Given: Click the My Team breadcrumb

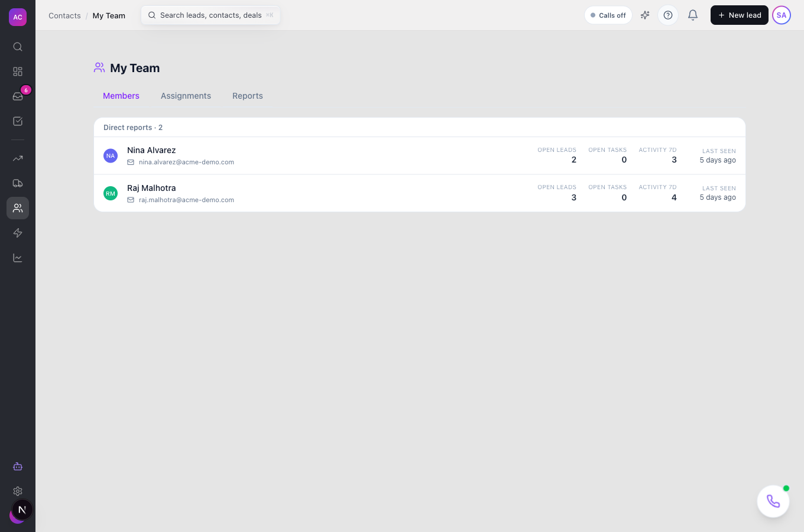Looking at the screenshot, I should pos(109,16).
